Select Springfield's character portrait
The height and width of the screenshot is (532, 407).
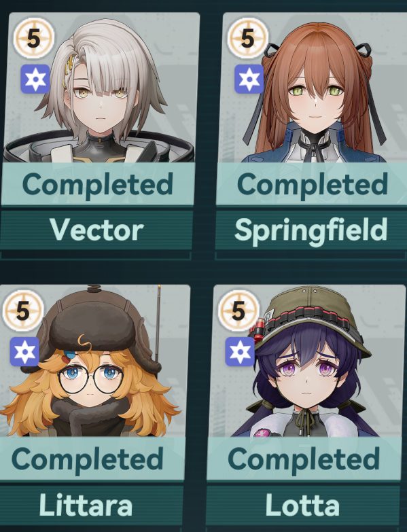point(314,88)
